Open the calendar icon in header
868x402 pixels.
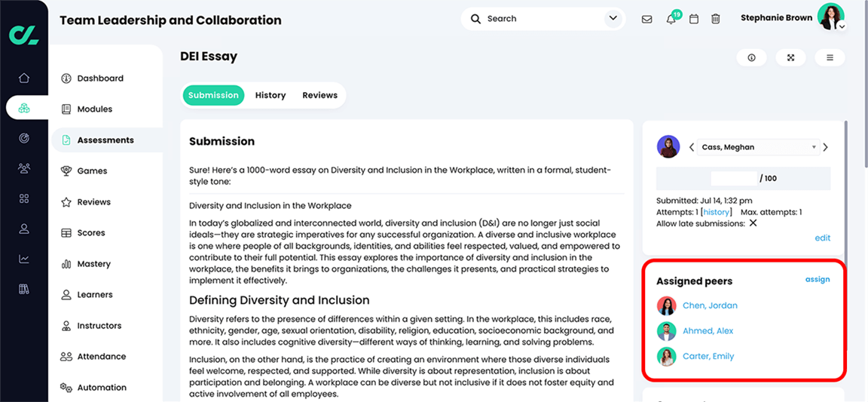(x=694, y=19)
